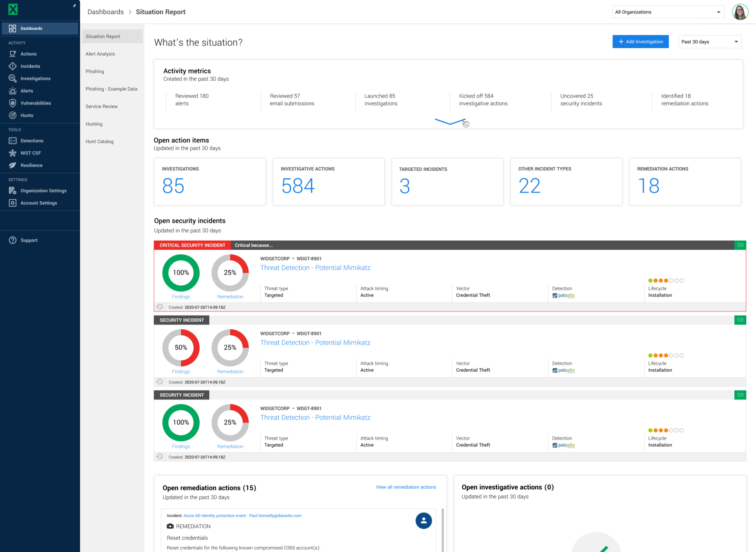Screen dimensions: 756x552
Task: Open the Past 30 days dropdown
Action: tap(710, 42)
